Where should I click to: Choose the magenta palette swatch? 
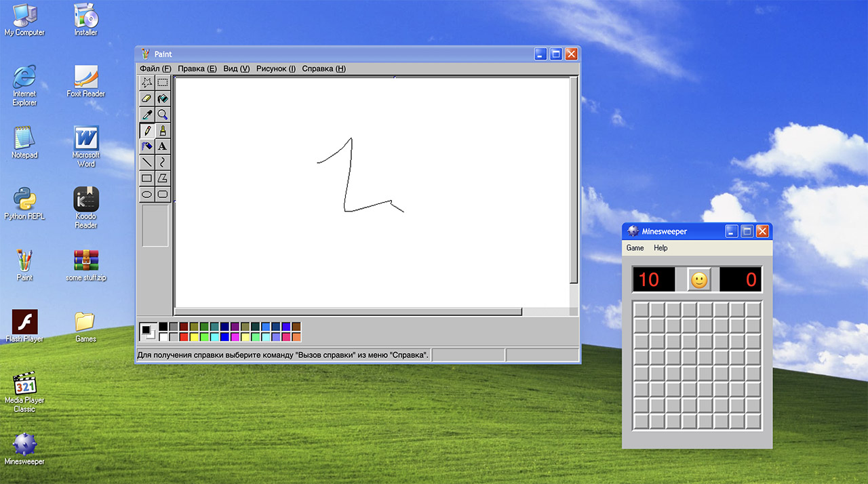coord(235,337)
